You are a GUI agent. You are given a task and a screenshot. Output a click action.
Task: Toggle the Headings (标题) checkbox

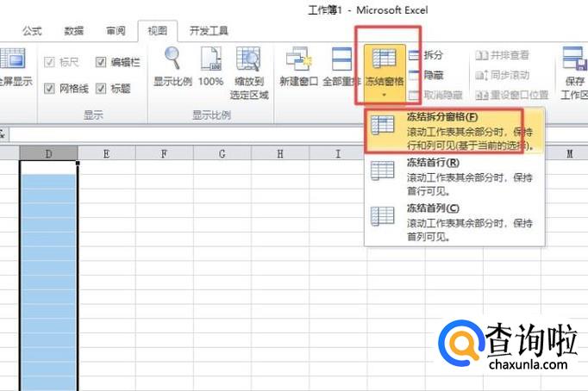(x=101, y=89)
